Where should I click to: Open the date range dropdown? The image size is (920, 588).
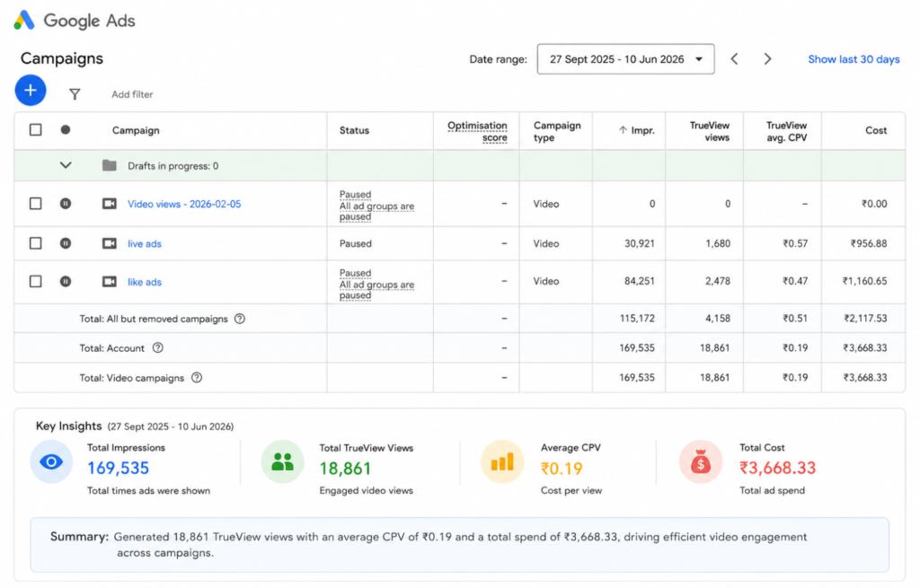[625, 59]
